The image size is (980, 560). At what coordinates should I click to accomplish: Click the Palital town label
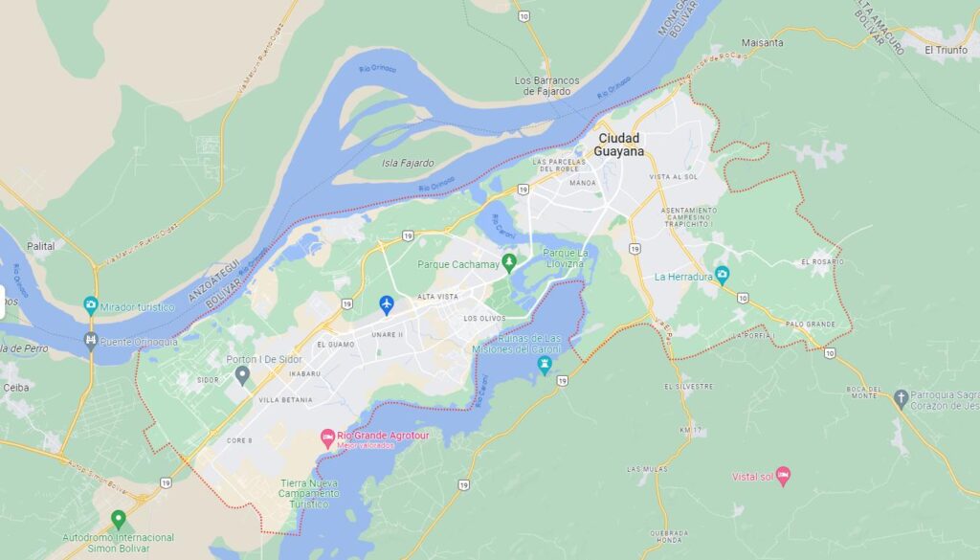point(40,246)
